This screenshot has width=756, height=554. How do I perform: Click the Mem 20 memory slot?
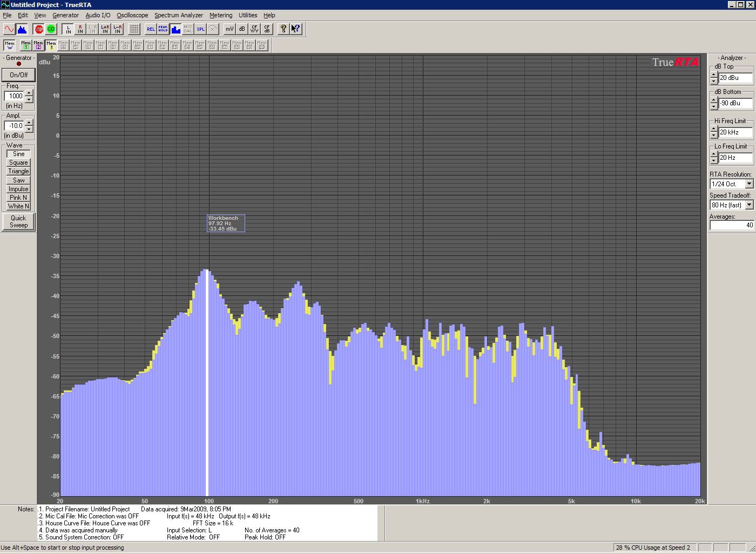pos(262,45)
